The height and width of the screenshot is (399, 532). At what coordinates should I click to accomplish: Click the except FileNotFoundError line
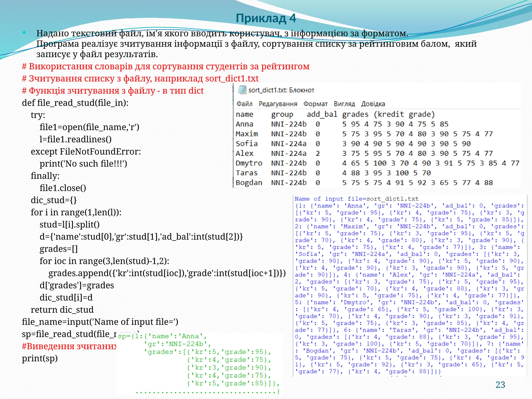86,151
